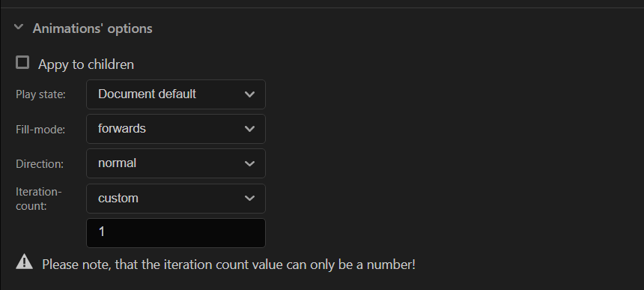This screenshot has width=644, height=290.
Task: Click the iteration count warning note text
Action: pyautogui.click(x=228, y=265)
